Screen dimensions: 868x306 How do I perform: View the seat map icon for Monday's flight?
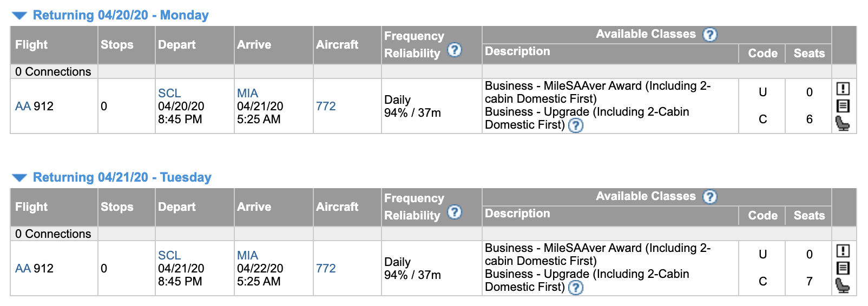click(x=843, y=124)
